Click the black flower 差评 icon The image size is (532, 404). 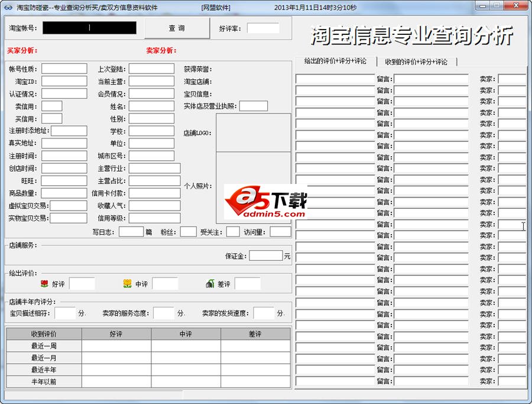[210, 283]
